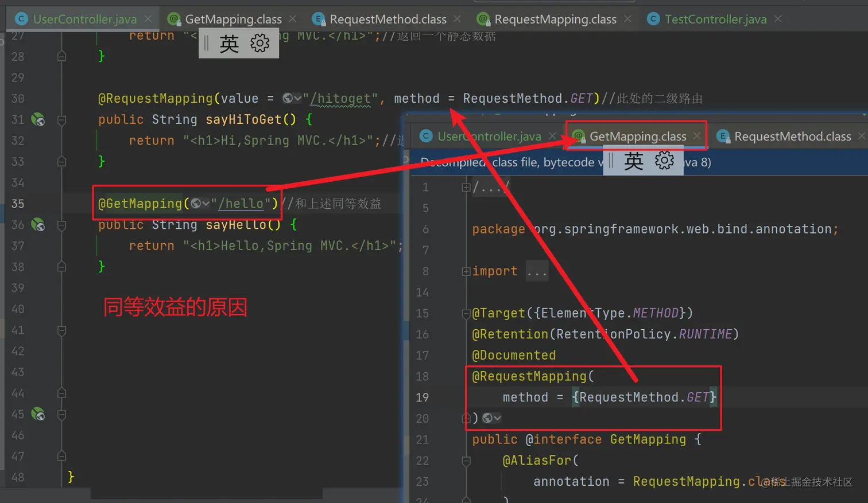Collapse sayHello method via line 36 fold marker
Screen dimensions: 868x503
pyautogui.click(x=62, y=225)
